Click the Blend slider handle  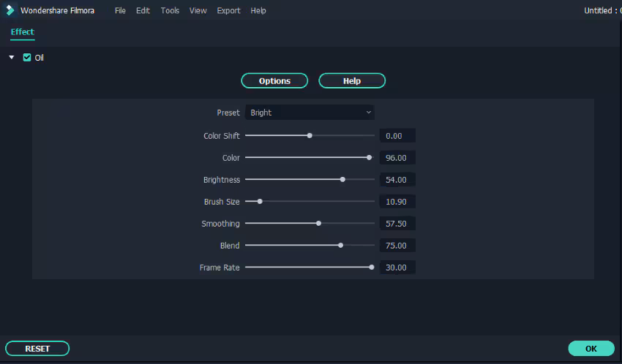[x=340, y=246]
